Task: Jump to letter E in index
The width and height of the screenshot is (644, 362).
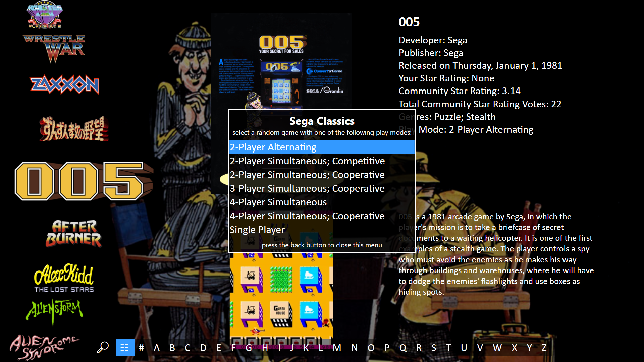Action: coord(219,348)
